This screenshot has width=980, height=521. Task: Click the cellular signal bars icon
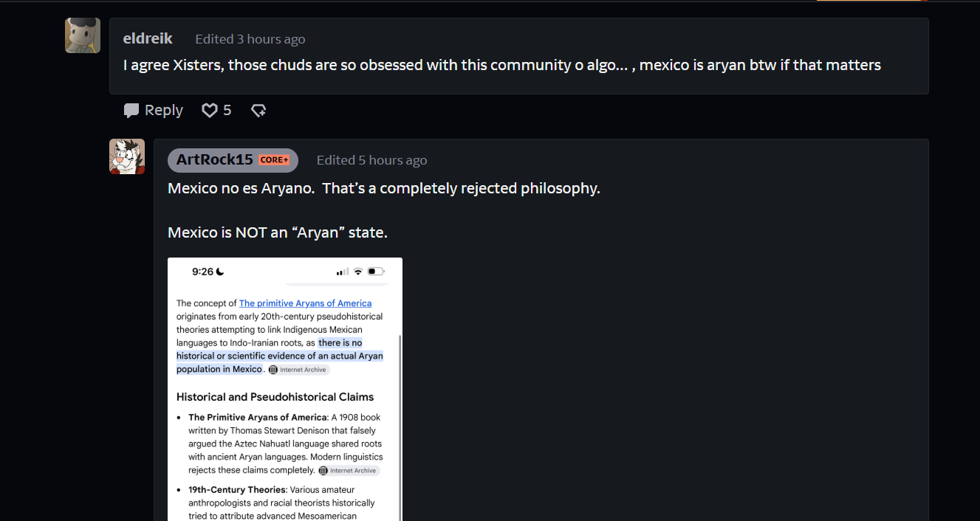pyautogui.click(x=343, y=272)
